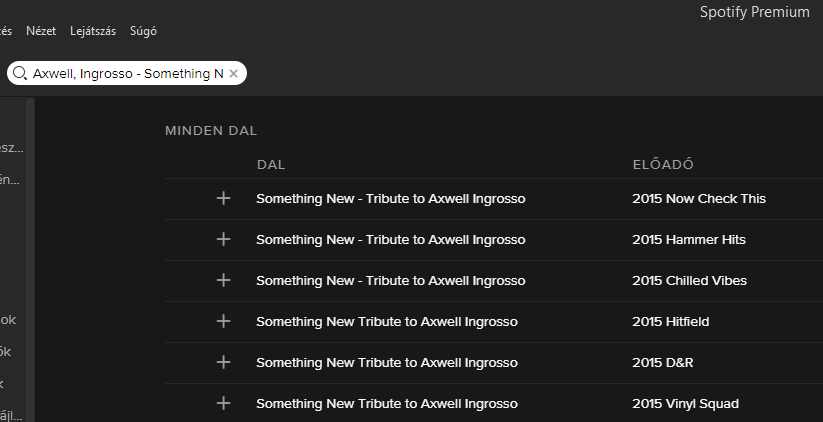Clear the search field with X

click(x=234, y=73)
